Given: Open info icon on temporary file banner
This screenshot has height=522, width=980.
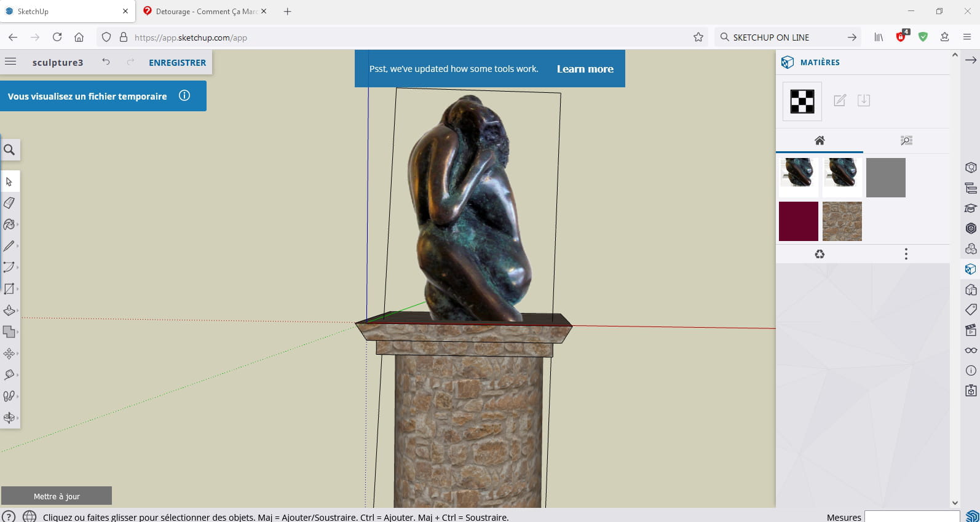Looking at the screenshot, I should click(184, 95).
